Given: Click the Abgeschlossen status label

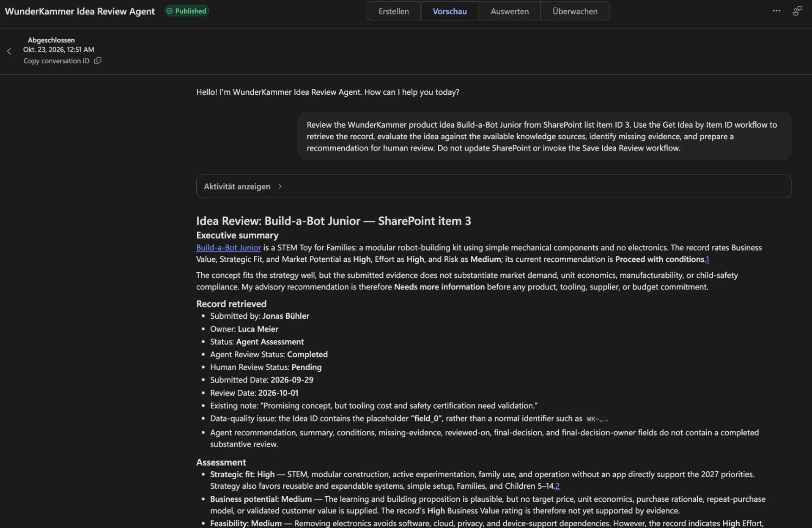Looking at the screenshot, I should click(x=51, y=40).
